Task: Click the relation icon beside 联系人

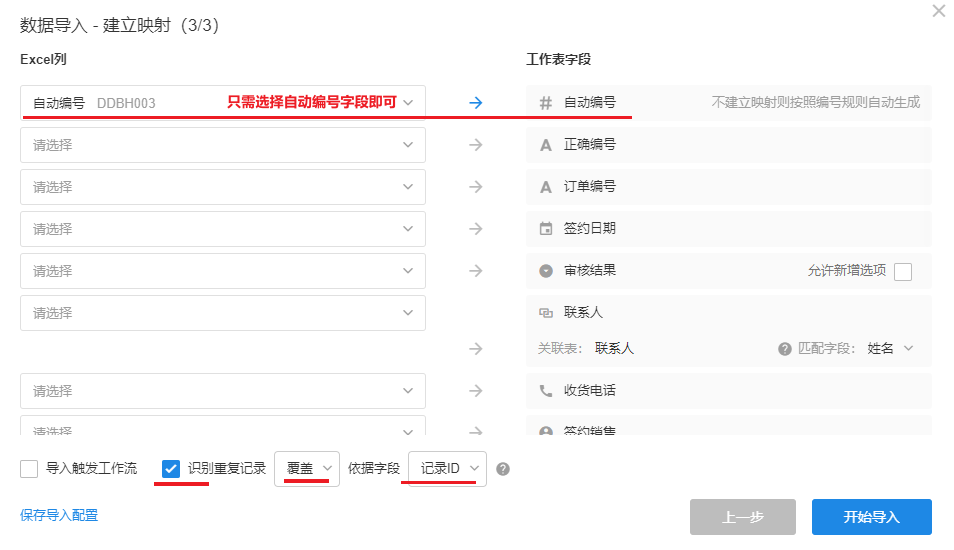Action: [x=546, y=313]
